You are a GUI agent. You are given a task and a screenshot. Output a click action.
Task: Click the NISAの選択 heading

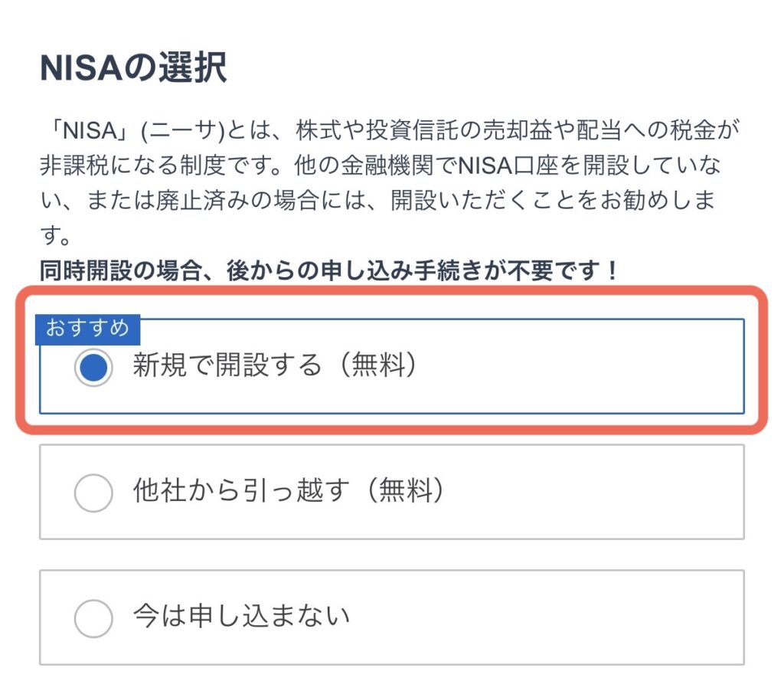[x=133, y=70]
